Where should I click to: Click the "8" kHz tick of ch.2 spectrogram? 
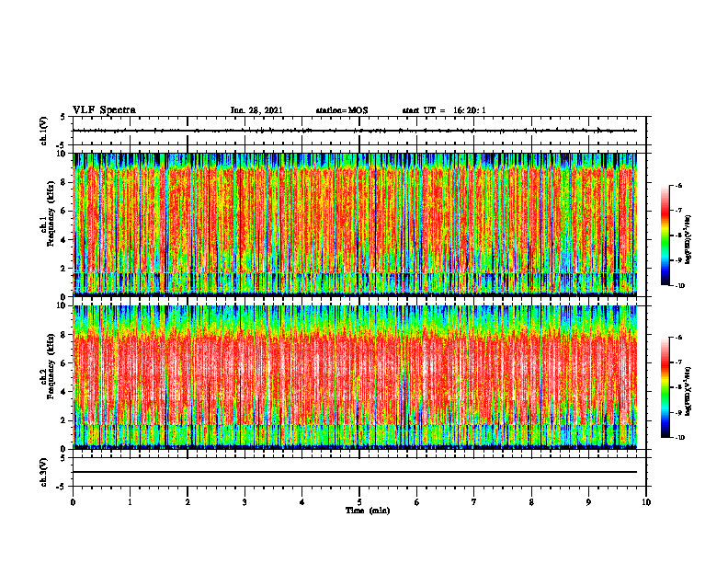pyautogui.click(x=64, y=335)
